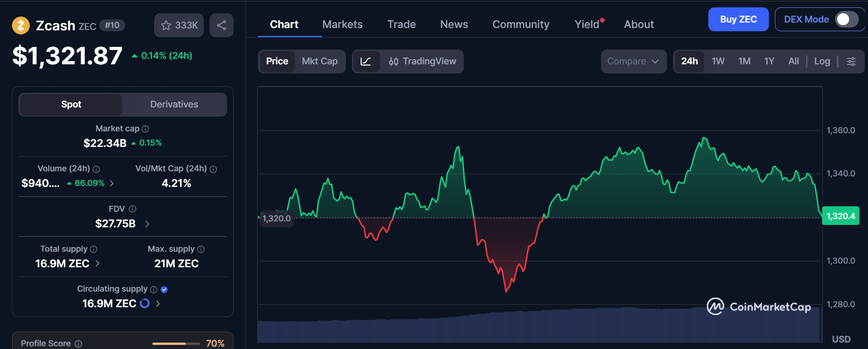Toggle the DEX Mode switch
Screen dimensions: 868x349
846,19
